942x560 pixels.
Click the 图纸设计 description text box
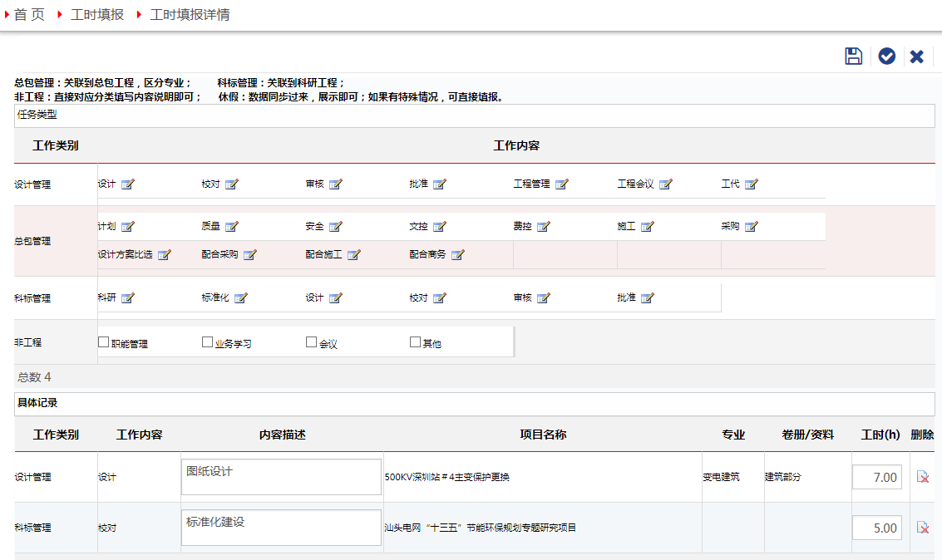point(281,477)
